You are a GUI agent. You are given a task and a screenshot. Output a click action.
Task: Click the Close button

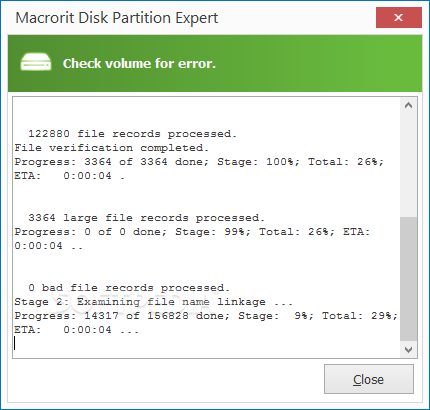click(x=369, y=379)
